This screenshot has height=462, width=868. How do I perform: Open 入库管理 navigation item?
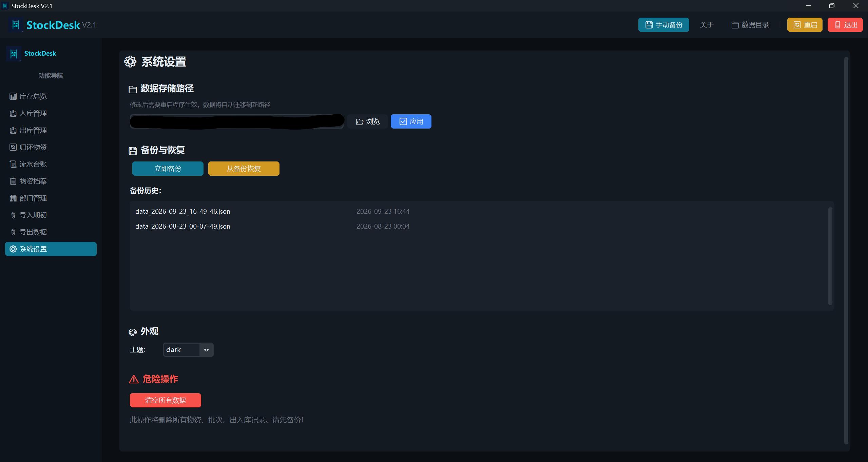[51, 113]
